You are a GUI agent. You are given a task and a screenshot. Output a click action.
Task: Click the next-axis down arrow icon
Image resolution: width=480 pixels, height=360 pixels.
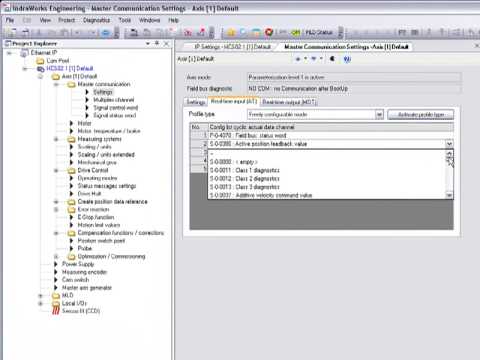click(314, 59)
